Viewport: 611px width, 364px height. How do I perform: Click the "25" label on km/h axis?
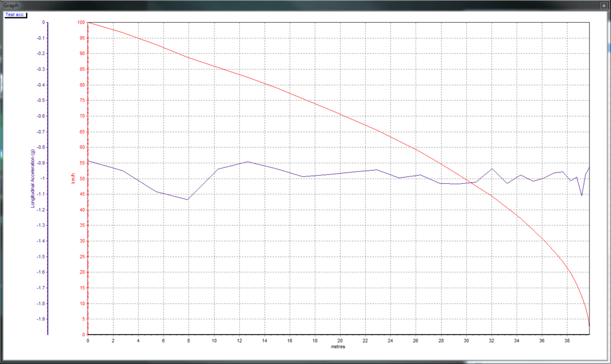click(82, 257)
